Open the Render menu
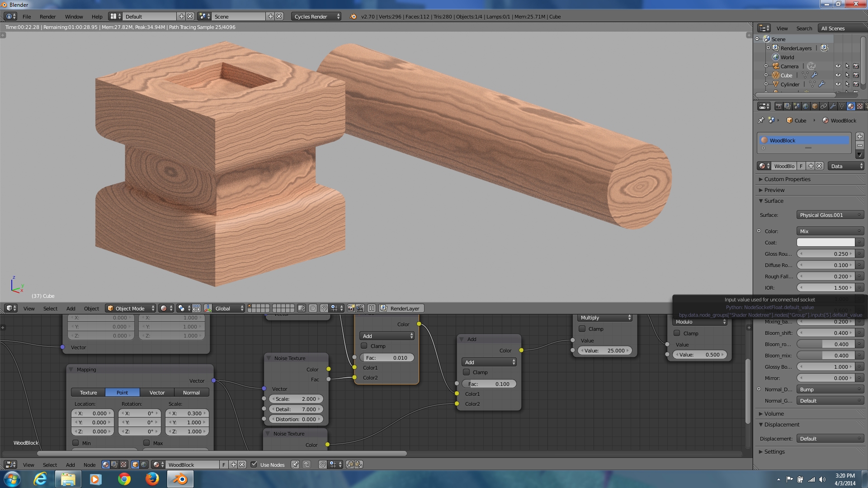Image resolution: width=868 pixels, height=488 pixels. [47, 17]
